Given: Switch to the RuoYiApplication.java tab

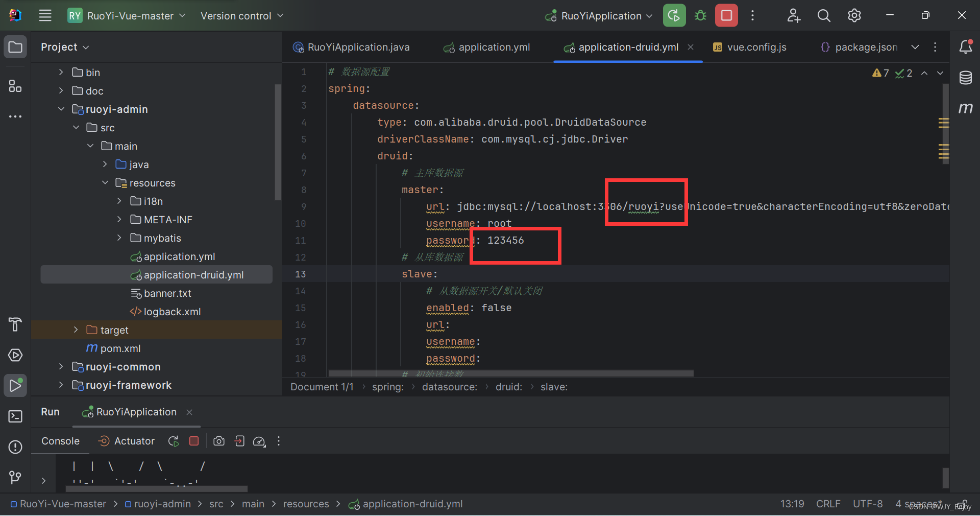Looking at the screenshot, I should [351, 47].
